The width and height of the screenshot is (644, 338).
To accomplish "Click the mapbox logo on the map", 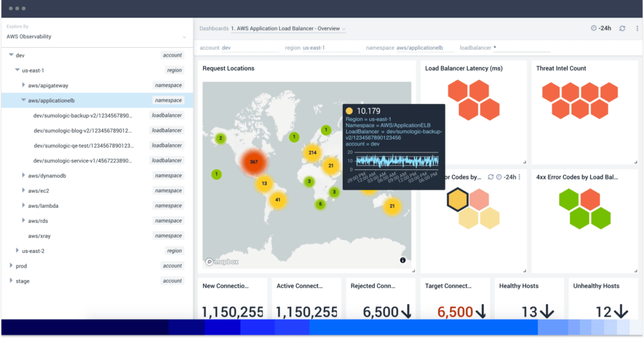I will 222,262.
